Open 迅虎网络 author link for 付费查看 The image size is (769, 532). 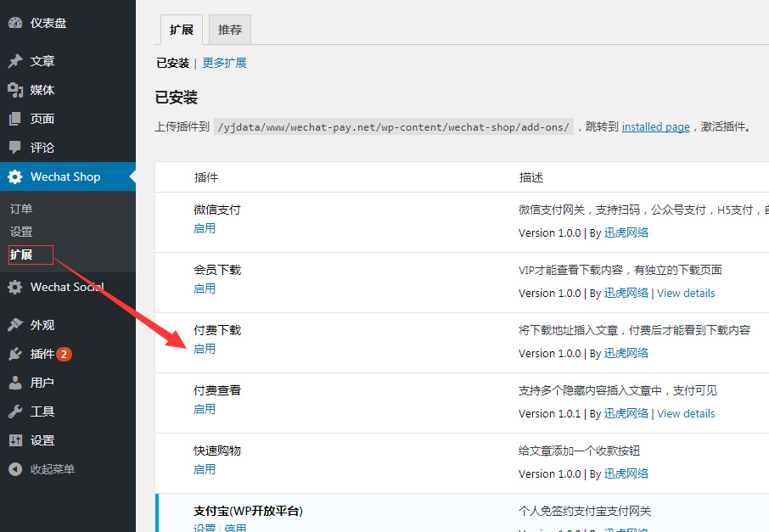(626, 414)
